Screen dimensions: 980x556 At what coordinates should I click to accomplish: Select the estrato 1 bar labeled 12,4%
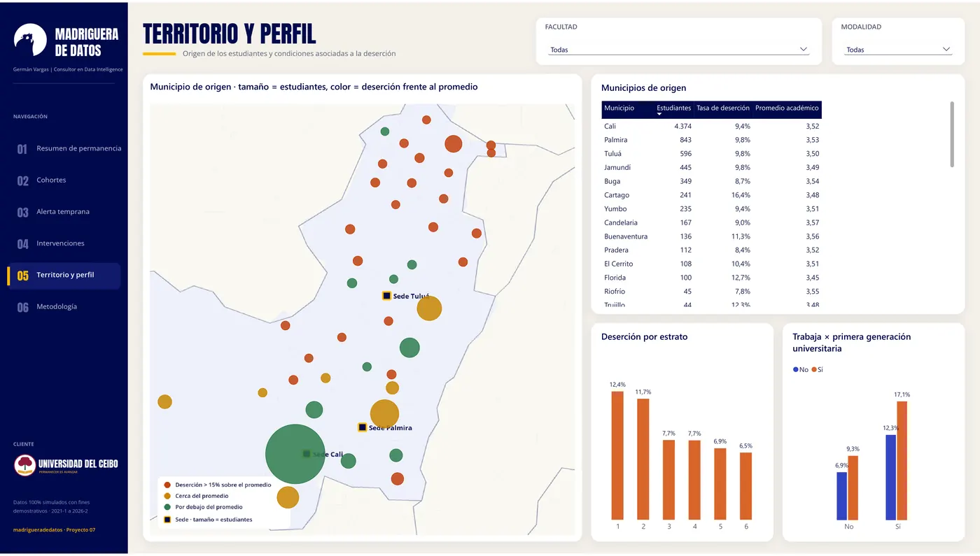617,455
